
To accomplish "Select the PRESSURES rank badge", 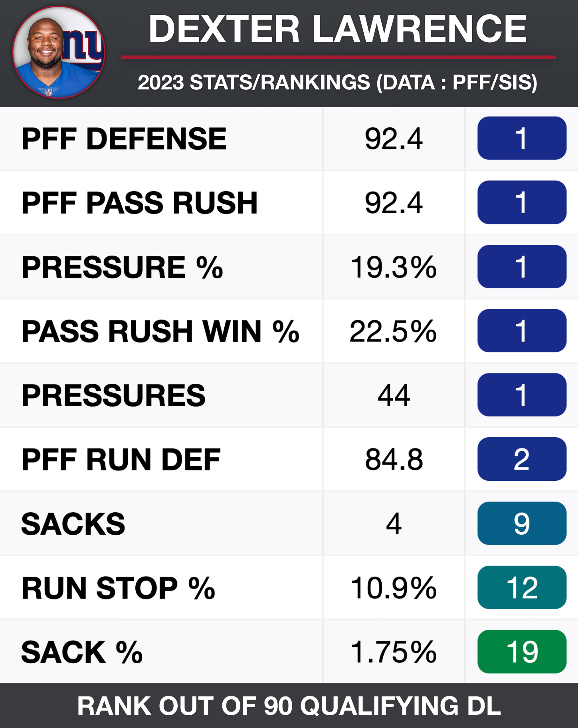I will pyautogui.click(x=522, y=395).
